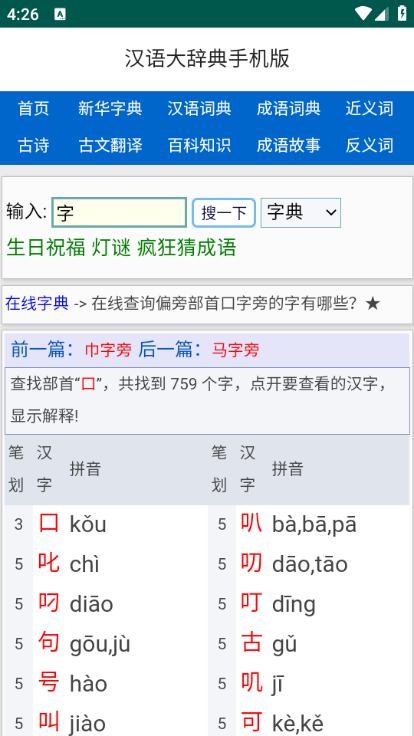Go to 反义词 page
Screen dimensions: 414x736
tap(369, 146)
